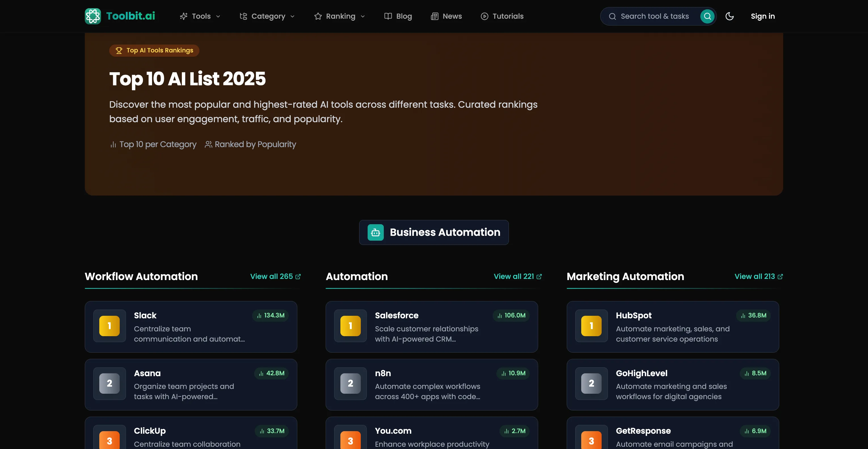Click Salesforce's 106.0M traffic stat badge

(511, 315)
